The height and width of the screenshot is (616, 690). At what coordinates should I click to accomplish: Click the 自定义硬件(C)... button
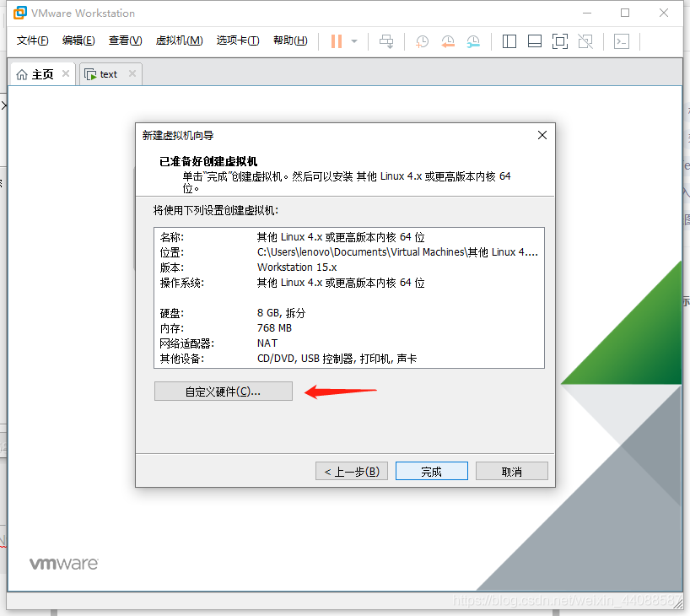223,391
